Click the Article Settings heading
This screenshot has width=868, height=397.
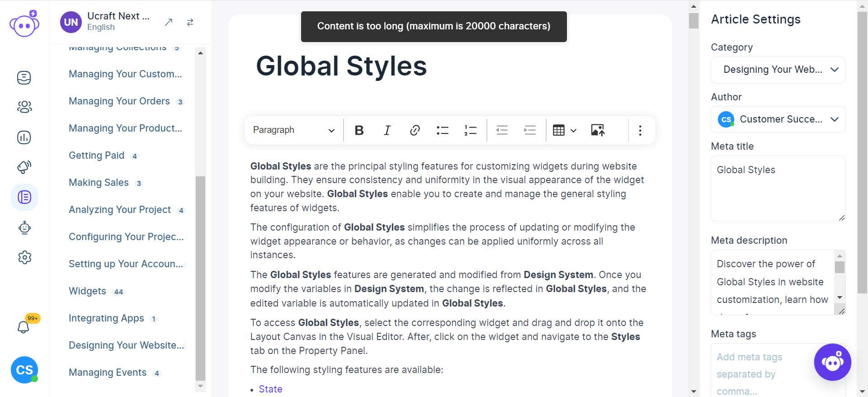[x=755, y=19]
